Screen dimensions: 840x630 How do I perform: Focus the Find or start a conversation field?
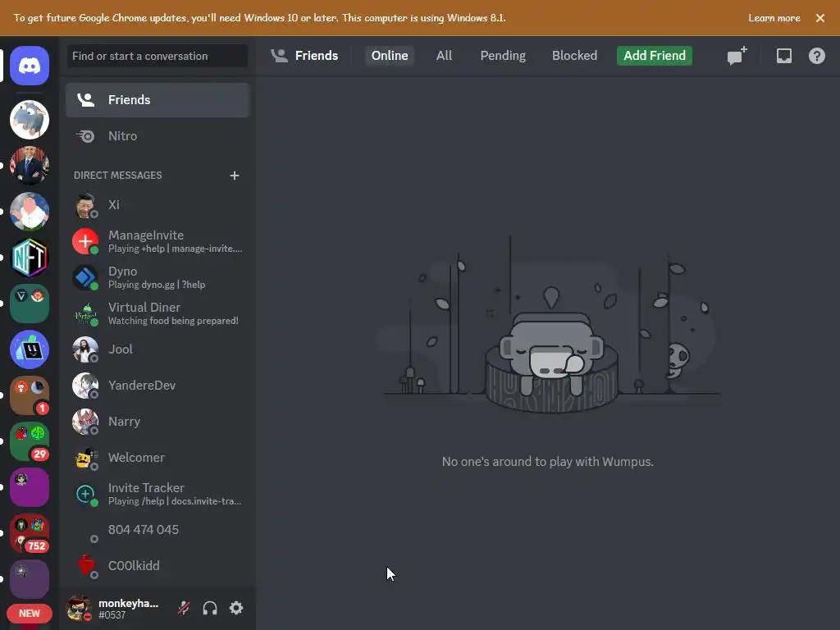click(x=157, y=56)
